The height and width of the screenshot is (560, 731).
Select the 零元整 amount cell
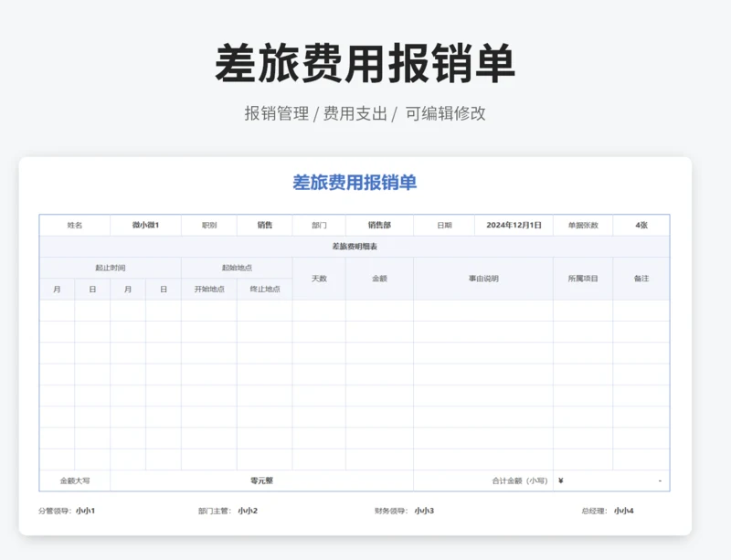[x=261, y=481]
